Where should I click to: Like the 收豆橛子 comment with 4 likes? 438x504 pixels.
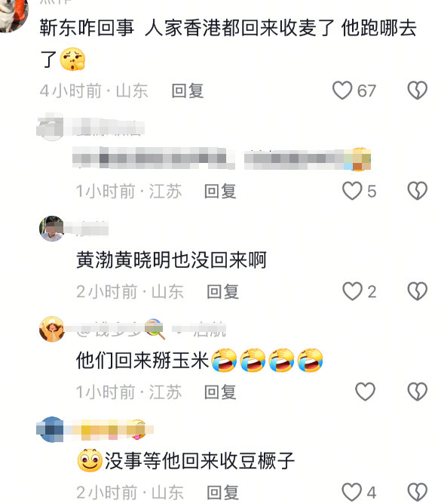click(x=352, y=492)
